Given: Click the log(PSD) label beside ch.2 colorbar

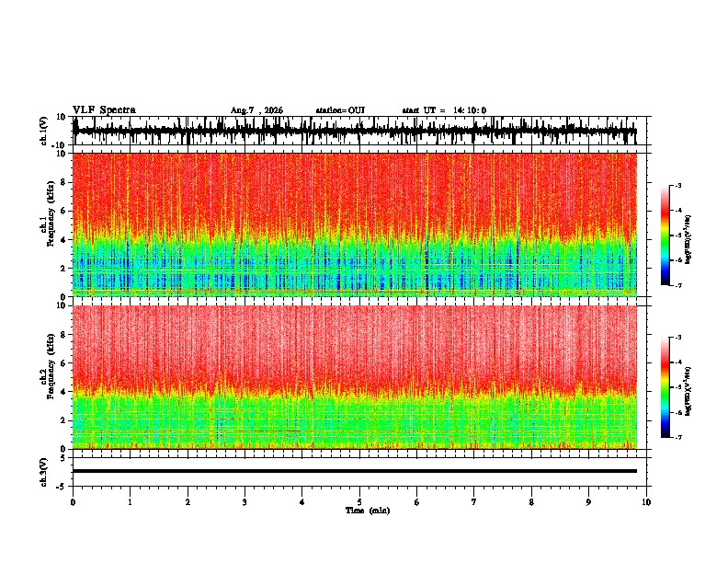Looking at the screenshot, I should pos(689,391).
